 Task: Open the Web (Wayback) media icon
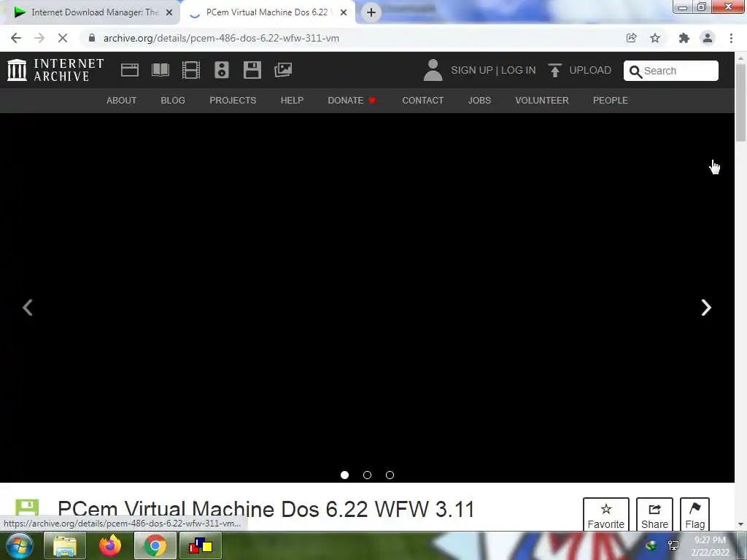130,70
